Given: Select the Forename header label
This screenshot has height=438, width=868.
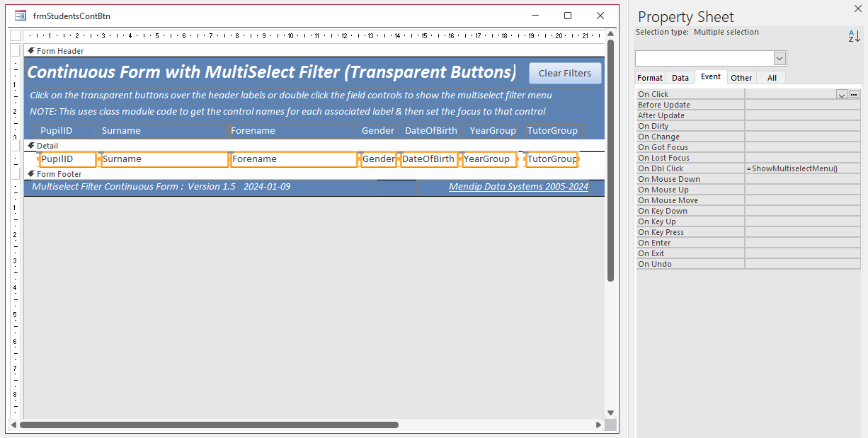Looking at the screenshot, I should click(292, 130).
